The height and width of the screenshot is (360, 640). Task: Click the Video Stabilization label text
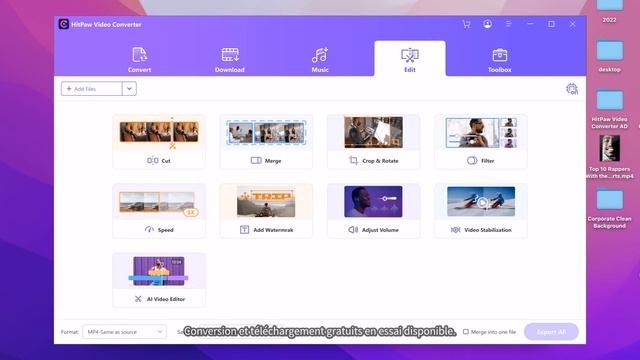tap(488, 230)
